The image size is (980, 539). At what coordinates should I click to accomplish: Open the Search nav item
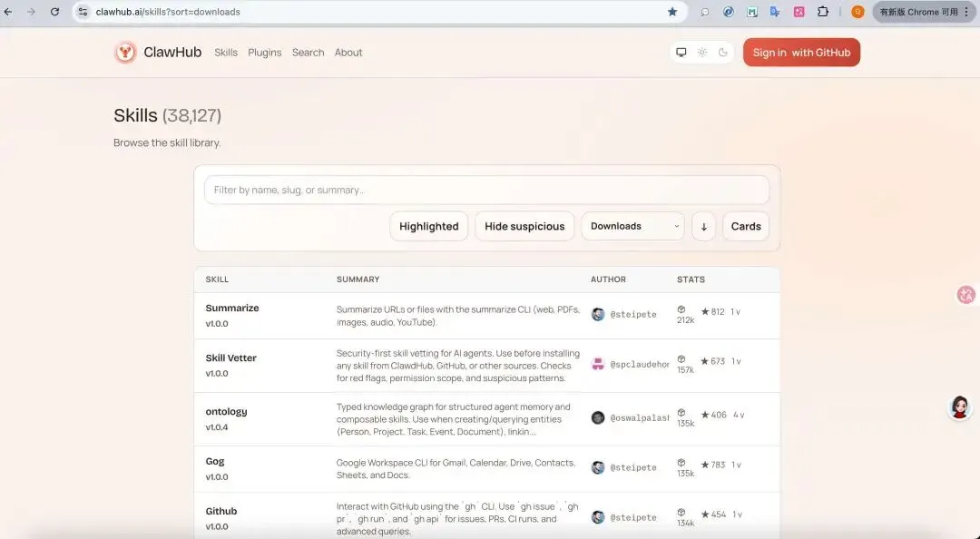309,53
